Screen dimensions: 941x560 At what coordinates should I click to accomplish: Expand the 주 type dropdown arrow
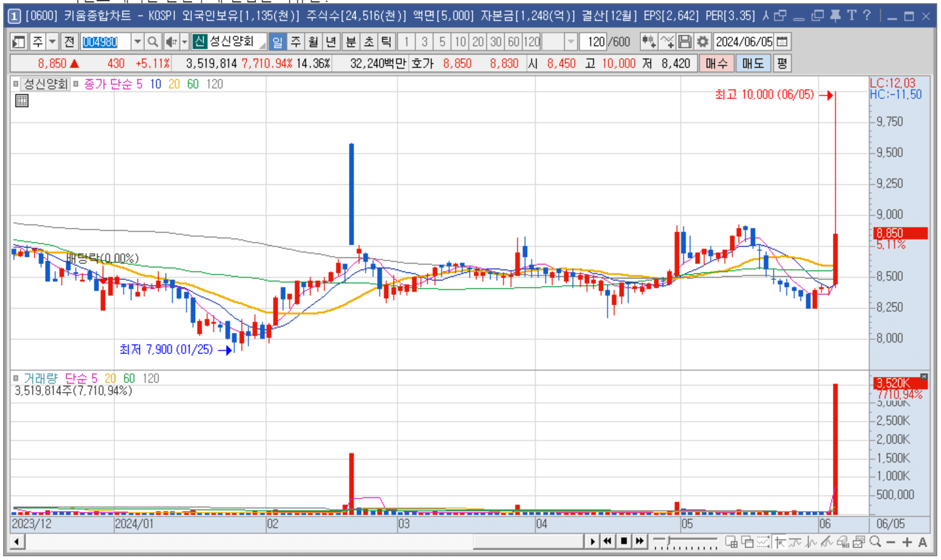[x=53, y=42]
